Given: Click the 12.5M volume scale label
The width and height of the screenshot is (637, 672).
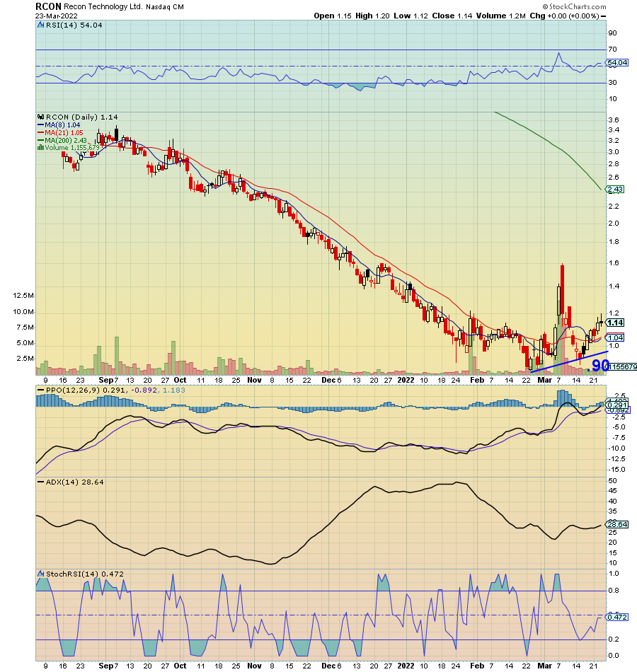Looking at the screenshot, I should [23, 296].
